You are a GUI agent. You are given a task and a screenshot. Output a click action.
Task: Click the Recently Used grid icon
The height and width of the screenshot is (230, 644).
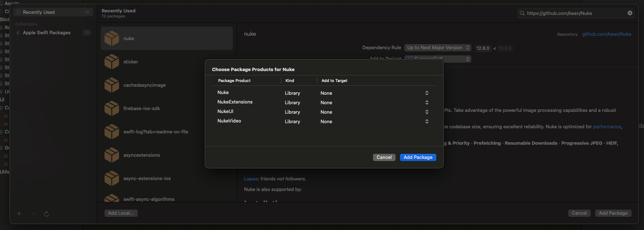coord(18,12)
